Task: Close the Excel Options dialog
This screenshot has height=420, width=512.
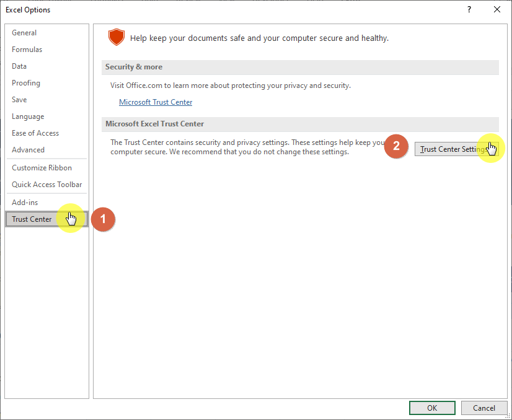Action: [x=497, y=9]
